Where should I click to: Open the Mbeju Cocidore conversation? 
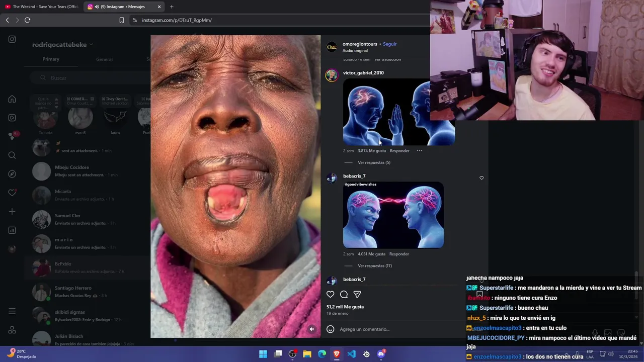[x=88, y=171]
